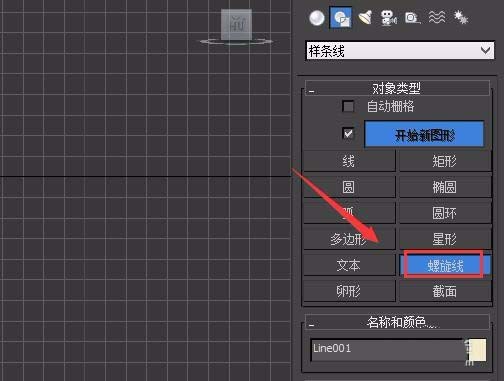This screenshot has width=504, height=381.
Task: Select the 文本 shape button
Action: tap(349, 265)
